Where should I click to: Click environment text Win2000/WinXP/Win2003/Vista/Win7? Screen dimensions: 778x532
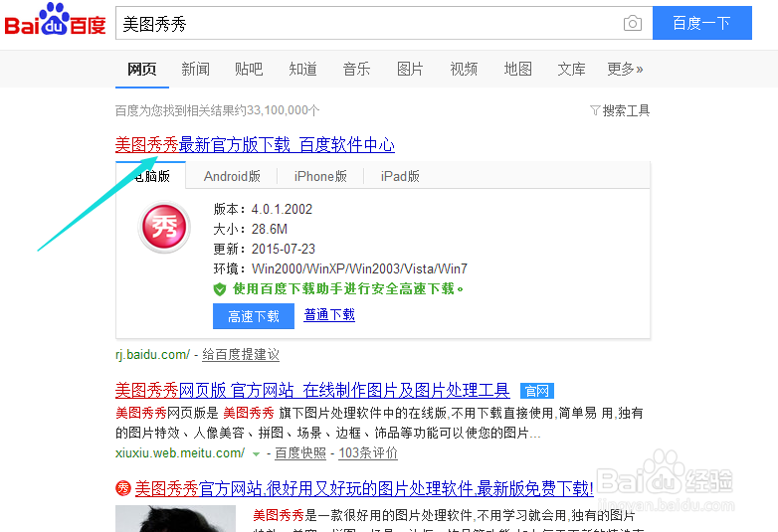[x=359, y=268]
